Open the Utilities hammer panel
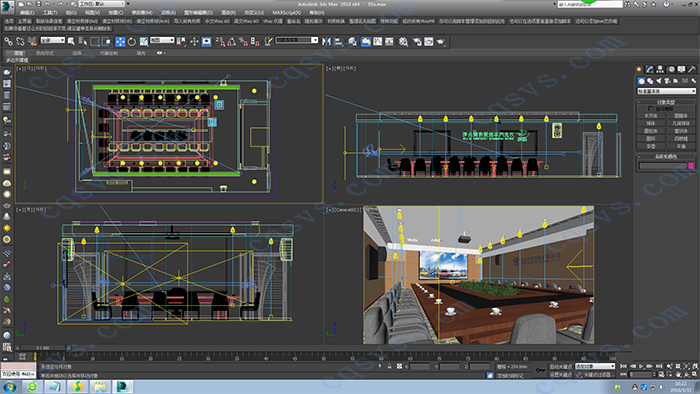 (x=692, y=69)
